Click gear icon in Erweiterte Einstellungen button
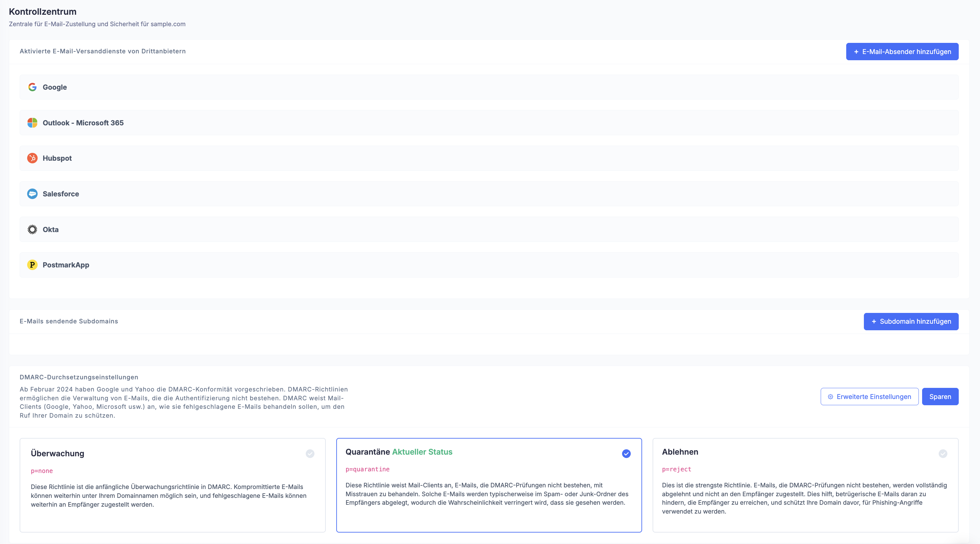 [x=831, y=397]
